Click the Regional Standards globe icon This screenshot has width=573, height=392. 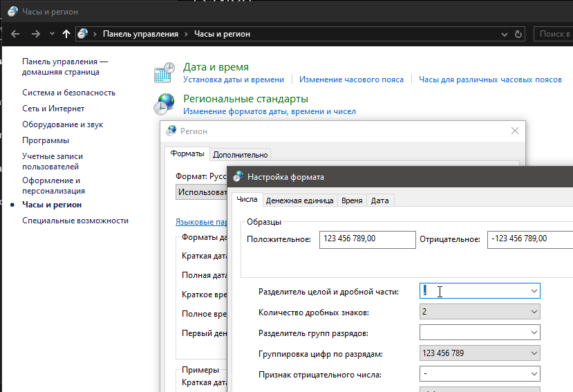pyautogui.click(x=165, y=104)
